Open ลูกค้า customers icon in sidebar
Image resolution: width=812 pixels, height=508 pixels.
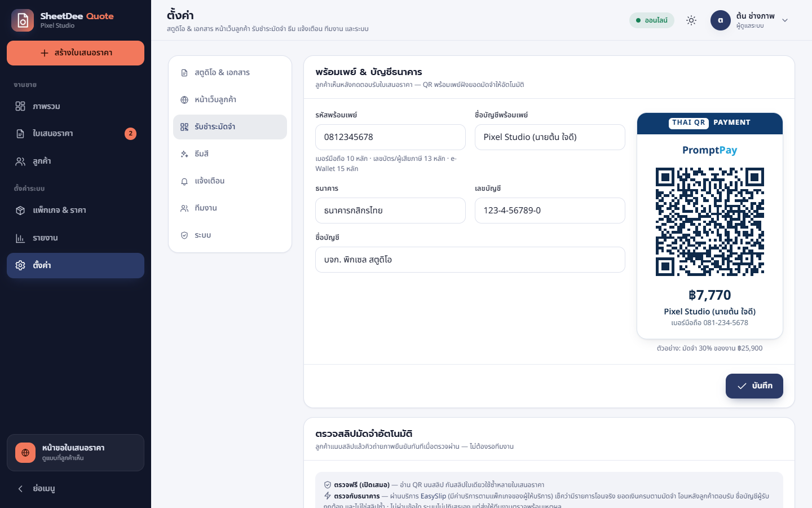point(20,161)
